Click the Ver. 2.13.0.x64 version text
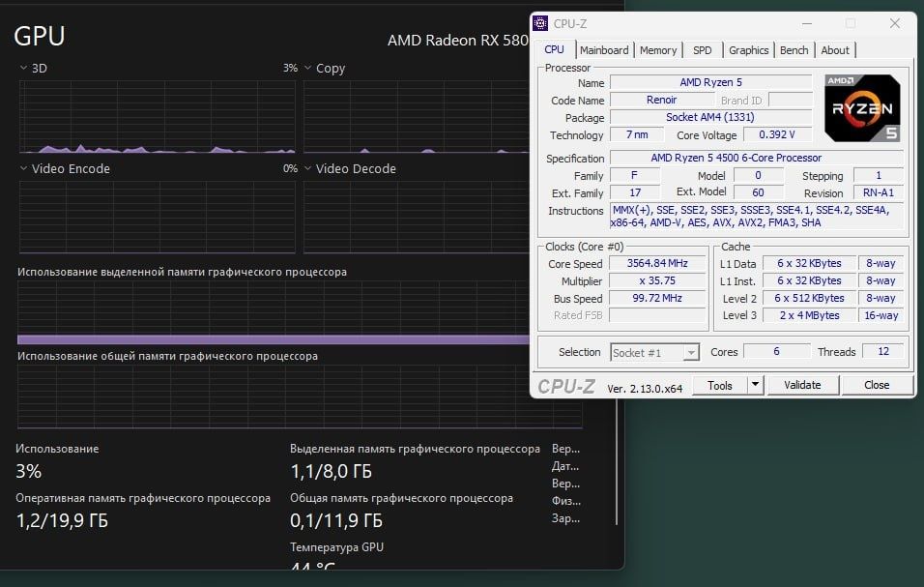The width and height of the screenshot is (924, 587). 645,389
